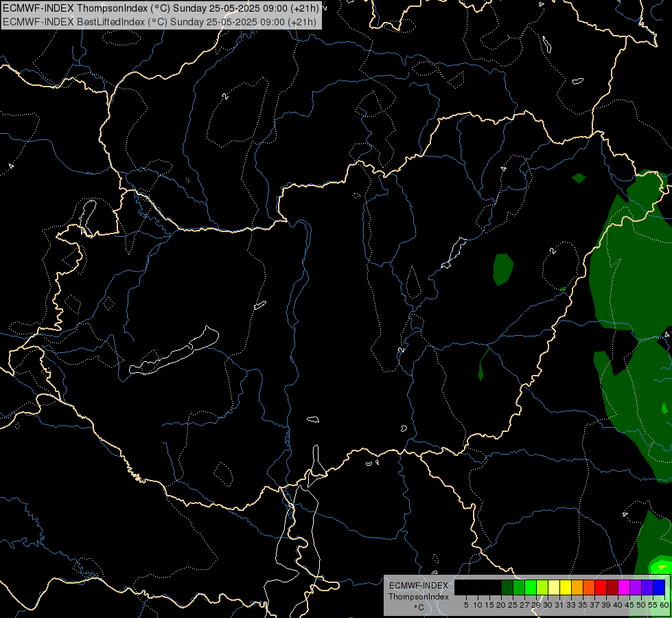Screen dimensions: 672x618
Task: Click the '°C' unit label in legend
Action: coord(419,608)
